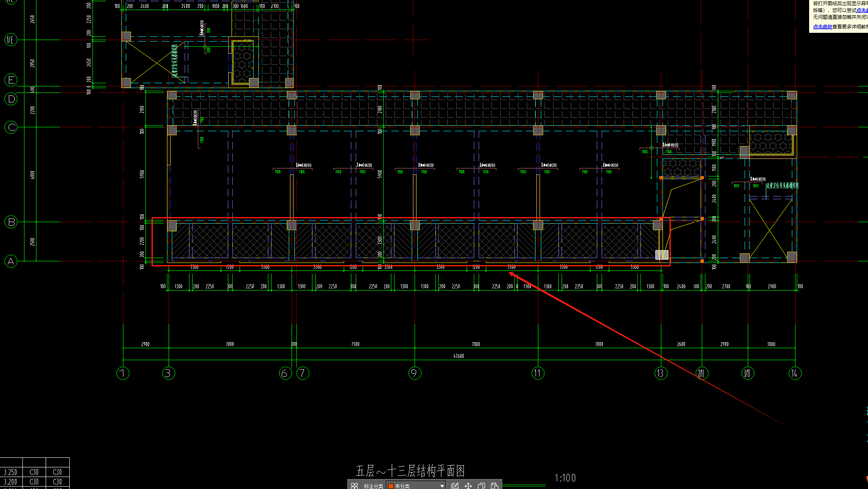Viewport: 868px width, 489px height.
Task: Click axis bubble E on the left
Action: pos(11,80)
